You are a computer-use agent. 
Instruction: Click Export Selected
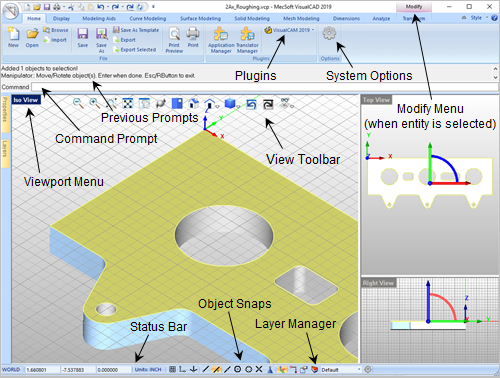click(x=135, y=49)
